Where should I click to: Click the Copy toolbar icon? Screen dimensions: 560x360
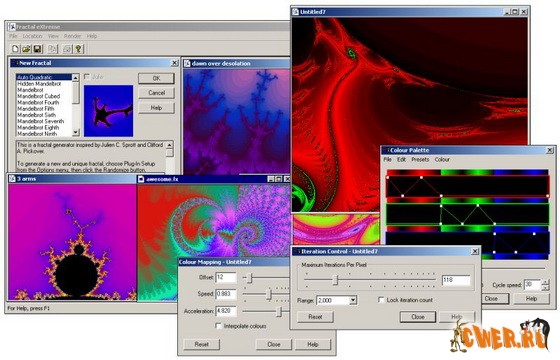coord(52,49)
